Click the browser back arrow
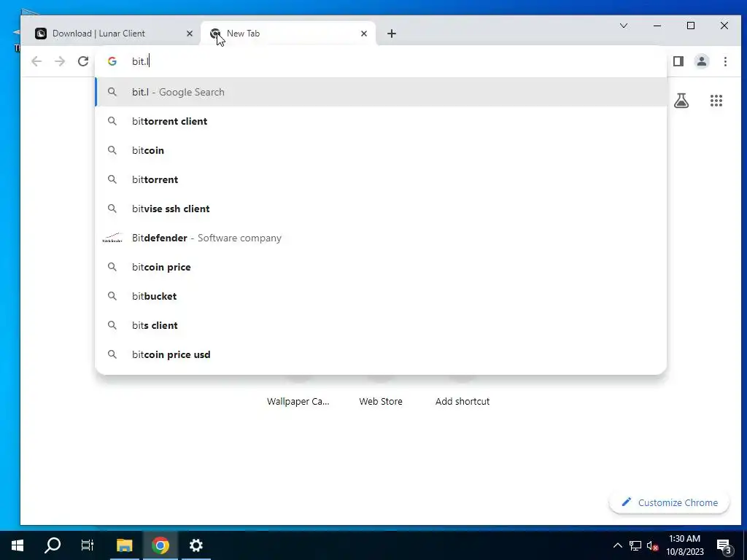Viewport: 747px width, 560px height. (36, 61)
